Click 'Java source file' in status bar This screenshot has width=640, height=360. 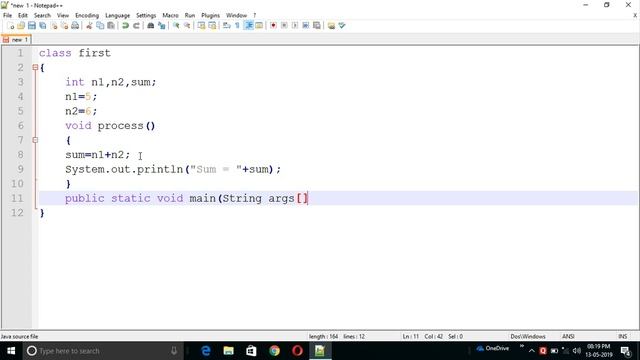tap(19, 337)
